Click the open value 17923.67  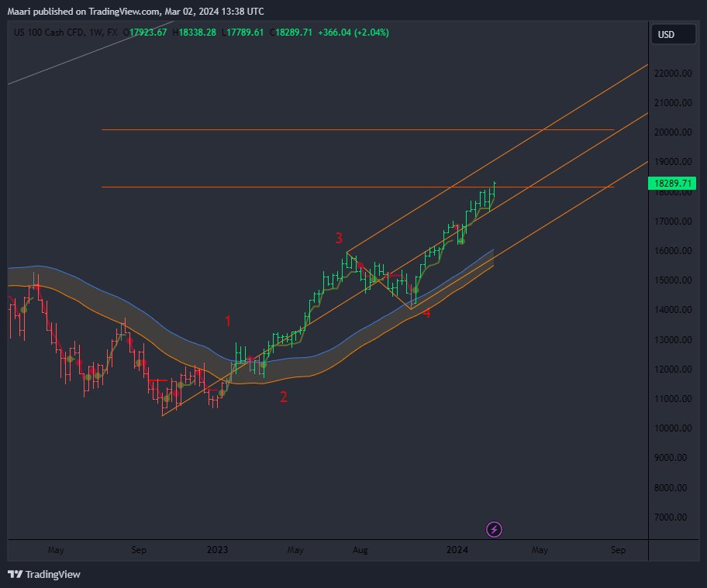click(x=148, y=33)
